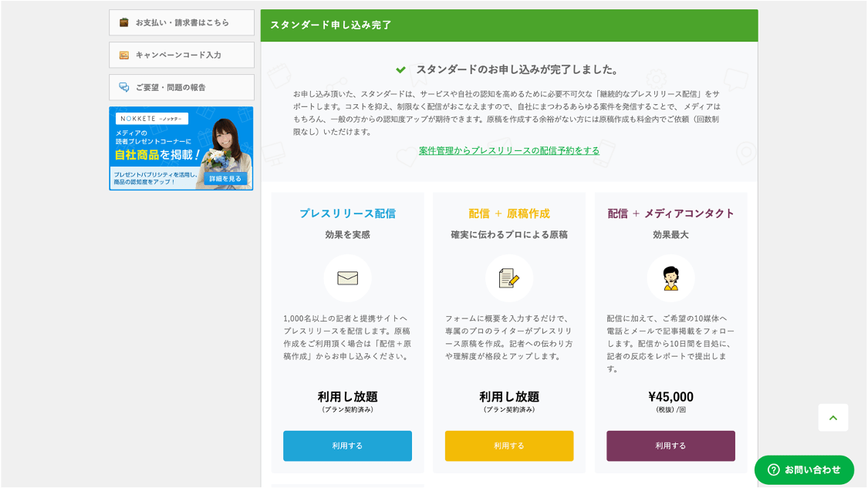The width and height of the screenshot is (868, 488).
Task: Click 詳細を見る on the NOKKETE banner
Action: (225, 178)
